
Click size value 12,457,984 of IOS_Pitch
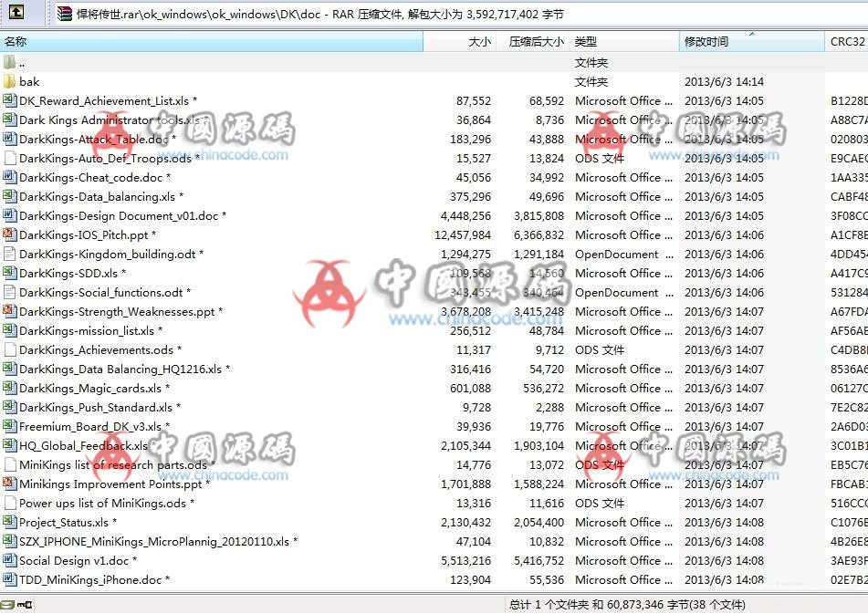(463, 235)
